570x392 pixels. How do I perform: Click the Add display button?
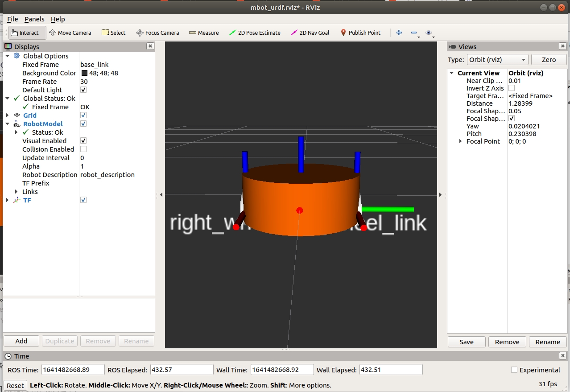click(21, 341)
